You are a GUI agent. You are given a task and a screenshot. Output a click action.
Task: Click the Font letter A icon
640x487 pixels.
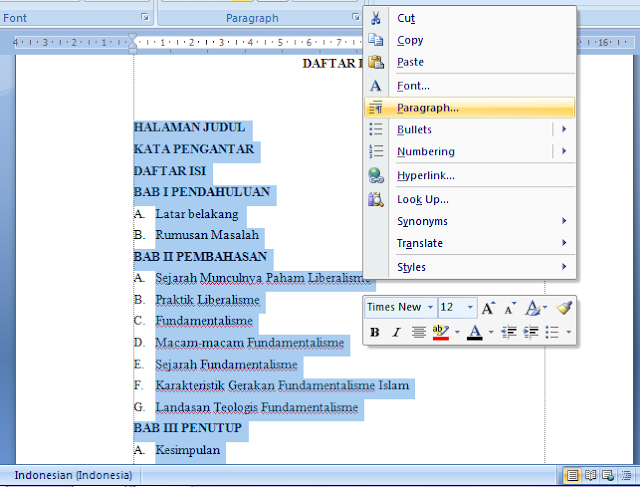(x=376, y=86)
